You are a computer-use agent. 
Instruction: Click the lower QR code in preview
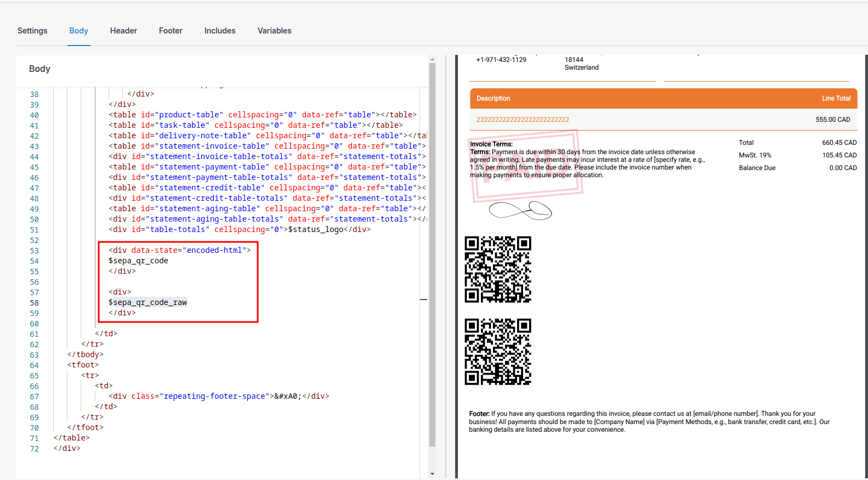[498, 352]
